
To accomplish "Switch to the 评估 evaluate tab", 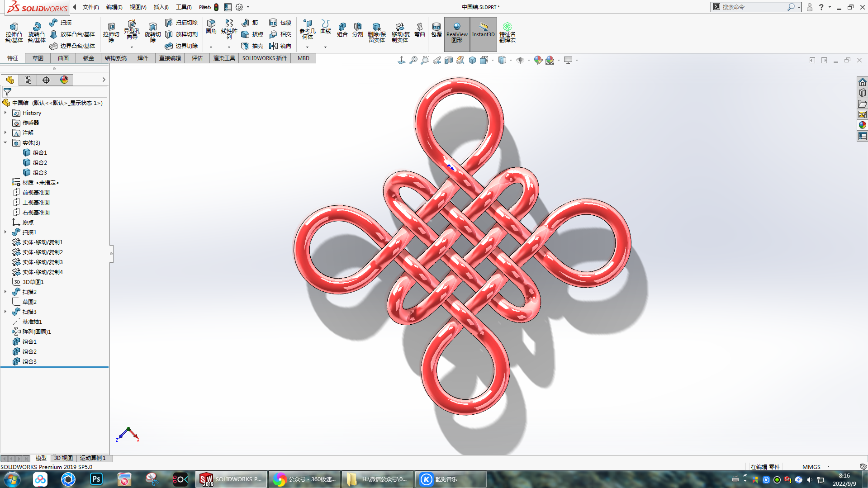I will [197, 58].
